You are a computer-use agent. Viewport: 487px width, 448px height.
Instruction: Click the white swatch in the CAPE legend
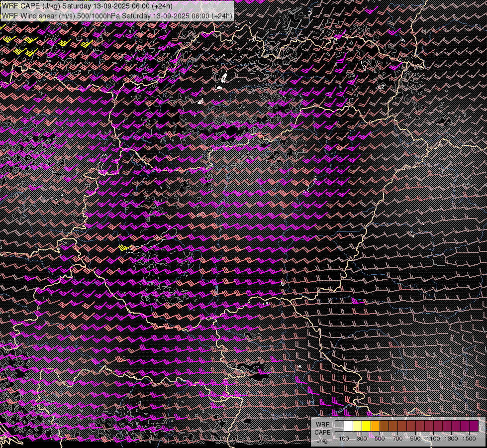pos(349,426)
